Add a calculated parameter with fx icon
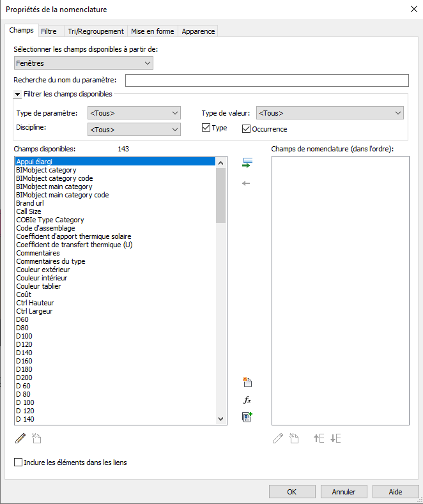This screenshot has width=423, height=504. tap(247, 400)
